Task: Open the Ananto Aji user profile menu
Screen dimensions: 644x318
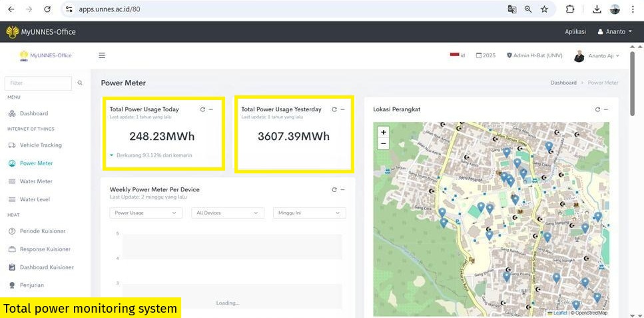Action: (597, 56)
